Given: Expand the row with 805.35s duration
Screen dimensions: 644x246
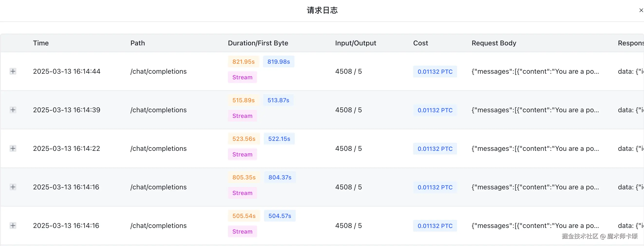Looking at the screenshot, I should point(13,187).
